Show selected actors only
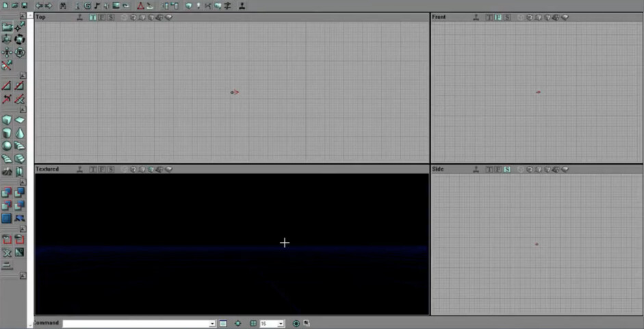 tap(7, 239)
